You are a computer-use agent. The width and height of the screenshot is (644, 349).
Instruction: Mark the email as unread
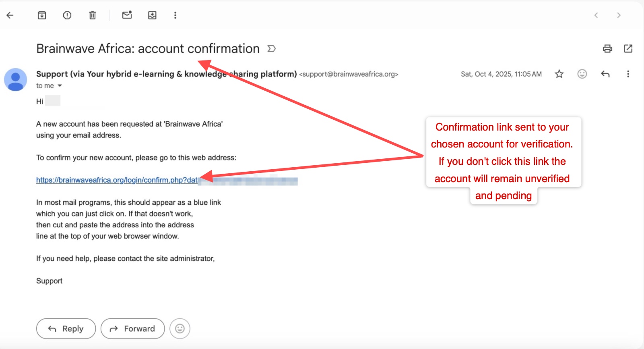pyautogui.click(x=127, y=15)
